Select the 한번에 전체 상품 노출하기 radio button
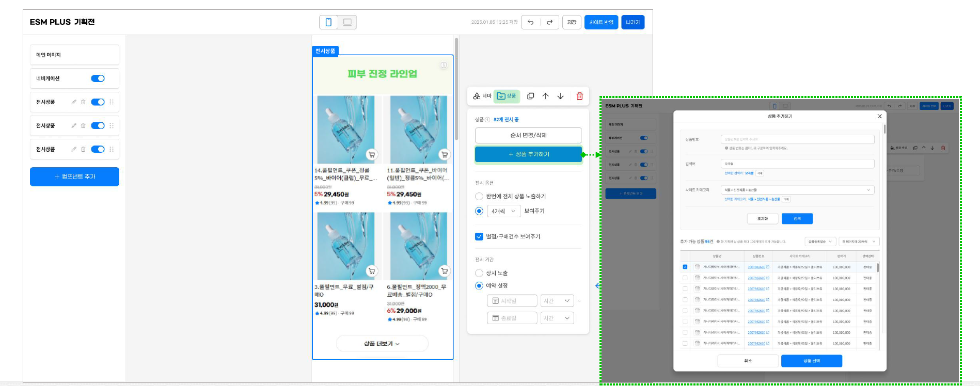Image resolution: width=980 pixels, height=386 pixels. pyautogui.click(x=479, y=197)
